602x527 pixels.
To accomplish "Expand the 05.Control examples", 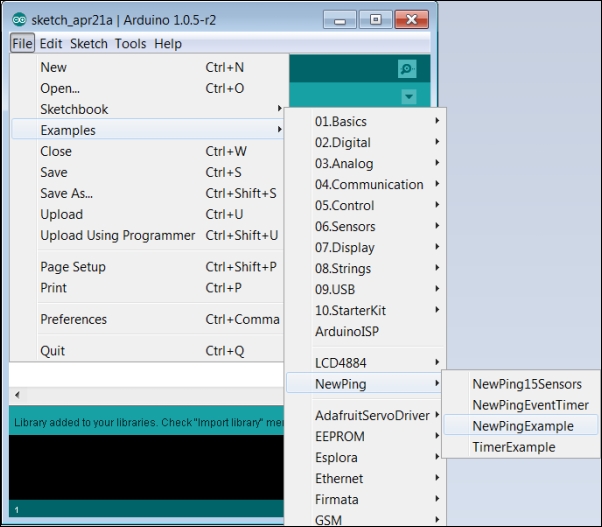I will pyautogui.click(x=366, y=205).
